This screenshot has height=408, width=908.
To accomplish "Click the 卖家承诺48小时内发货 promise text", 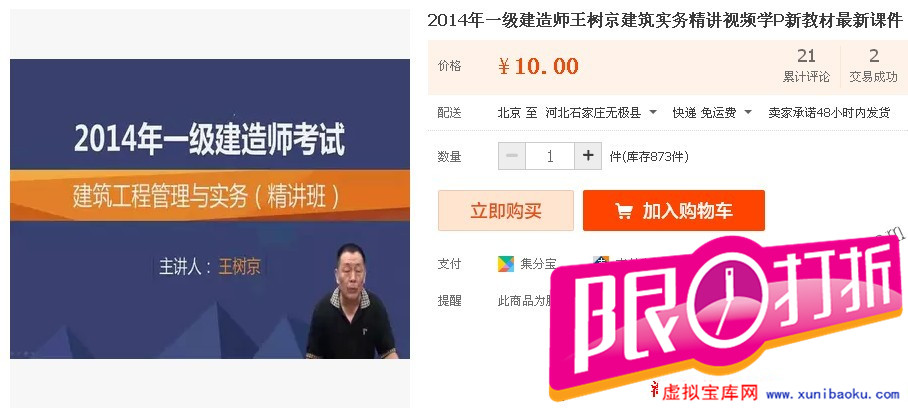I will point(829,113).
